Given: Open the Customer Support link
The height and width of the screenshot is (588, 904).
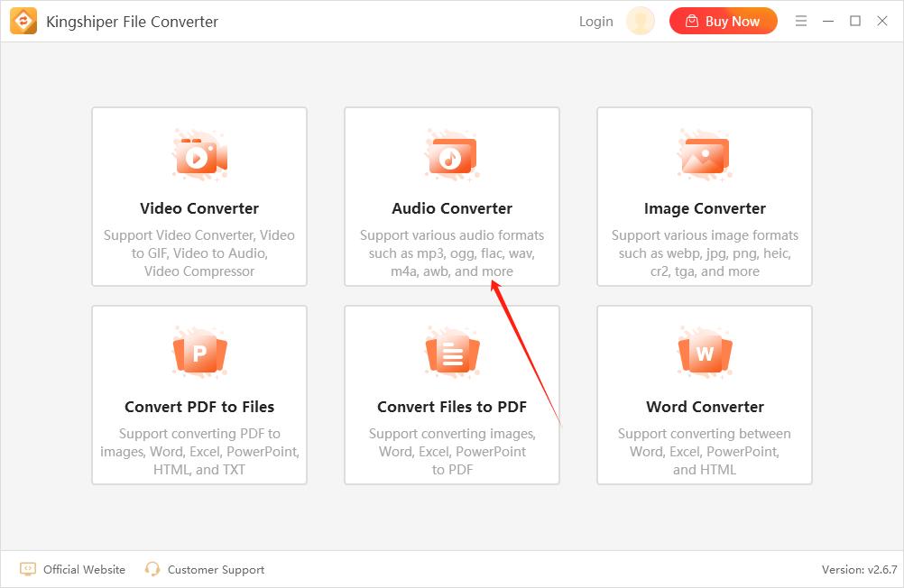Looking at the screenshot, I should point(216,569).
